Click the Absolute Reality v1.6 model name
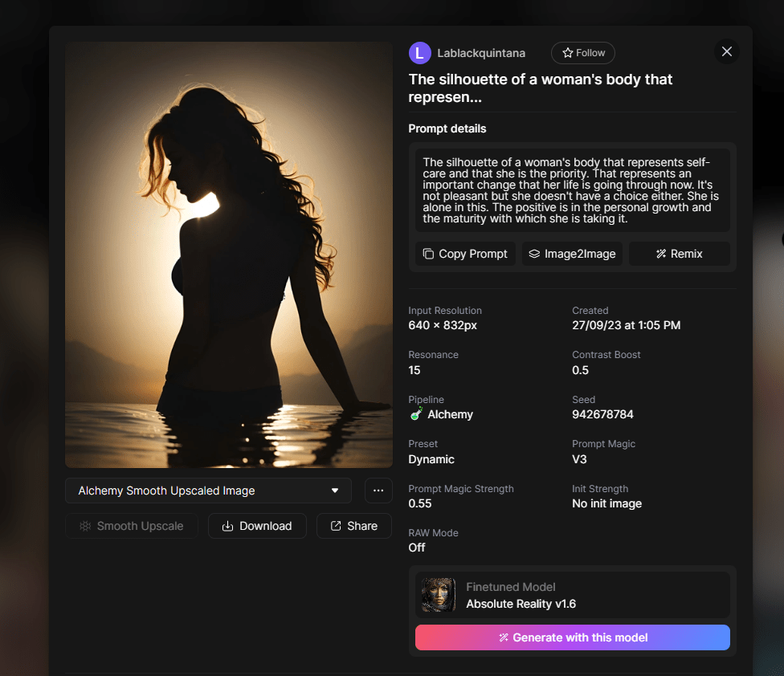The height and width of the screenshot is (676, 784). click(x=521, y=604)
